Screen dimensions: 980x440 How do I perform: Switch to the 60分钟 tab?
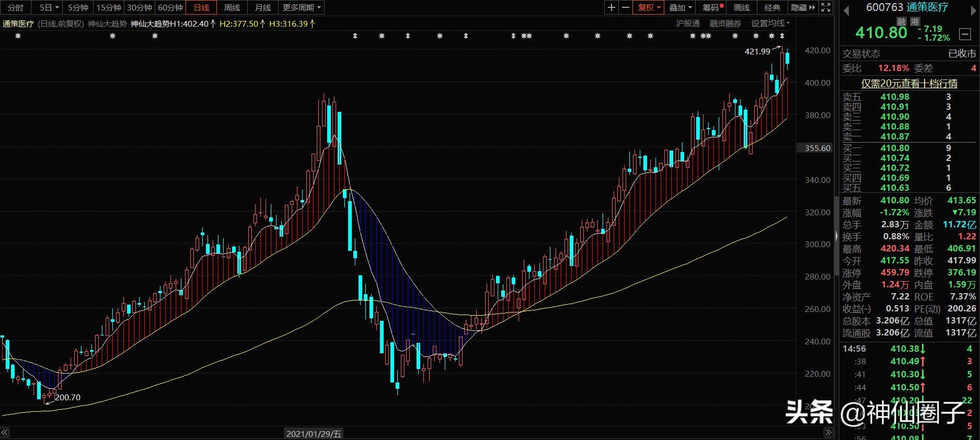pyautogui.click(x=170, y=7)
